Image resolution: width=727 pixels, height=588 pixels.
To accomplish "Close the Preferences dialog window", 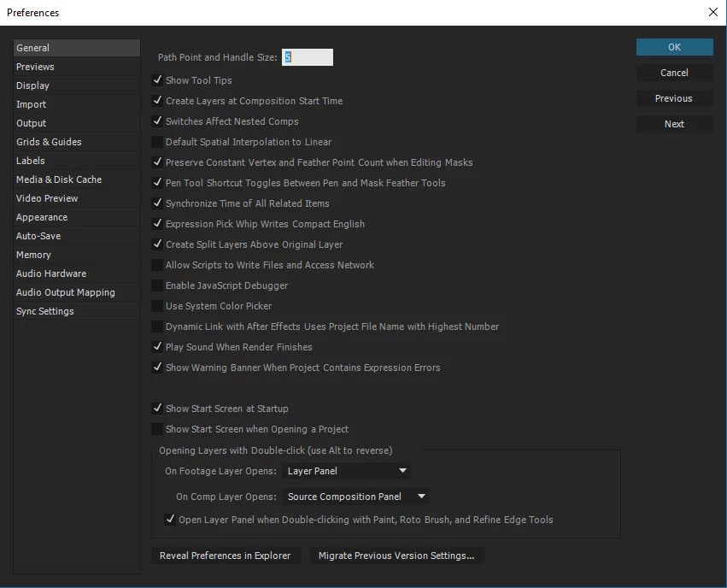I will pyautogui.click(x=713, y=12).
